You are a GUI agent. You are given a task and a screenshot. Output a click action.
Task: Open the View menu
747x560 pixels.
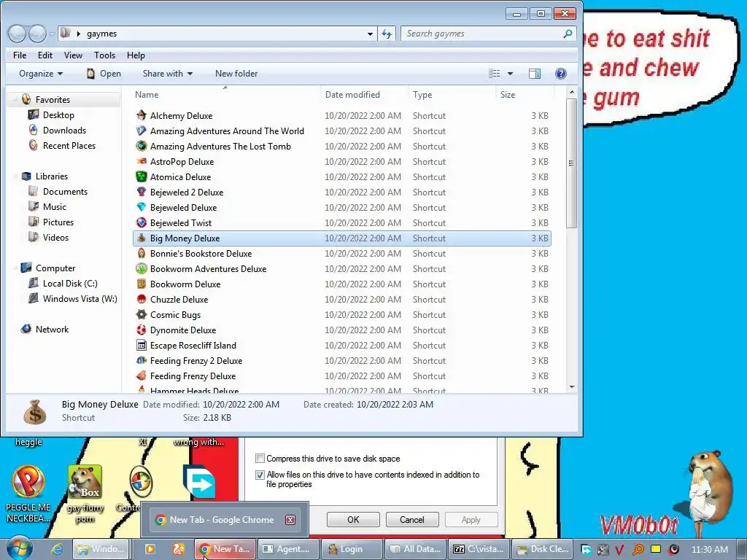pyautogui.click(x=73, y=55)
